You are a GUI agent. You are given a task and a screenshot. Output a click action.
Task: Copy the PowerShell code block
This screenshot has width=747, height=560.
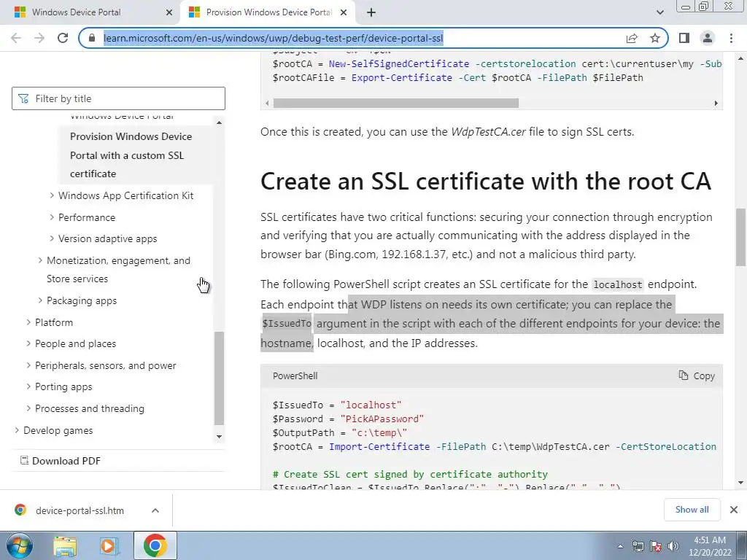click(x=697, y=376)
